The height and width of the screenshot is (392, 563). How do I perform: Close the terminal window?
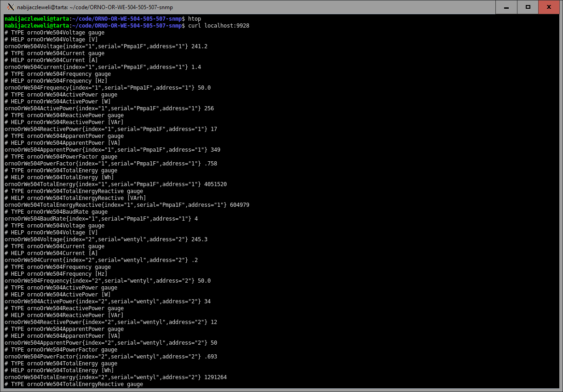(549, 7)
